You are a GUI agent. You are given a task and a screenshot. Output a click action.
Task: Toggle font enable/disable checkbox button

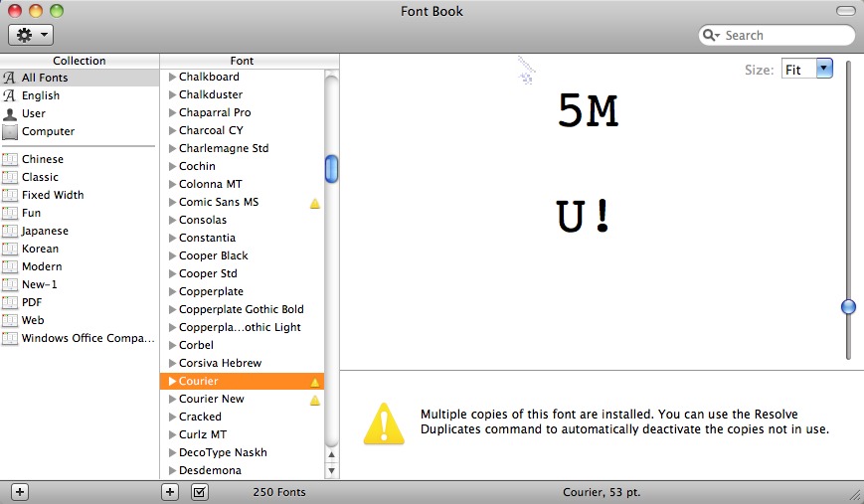pos(200,492)
